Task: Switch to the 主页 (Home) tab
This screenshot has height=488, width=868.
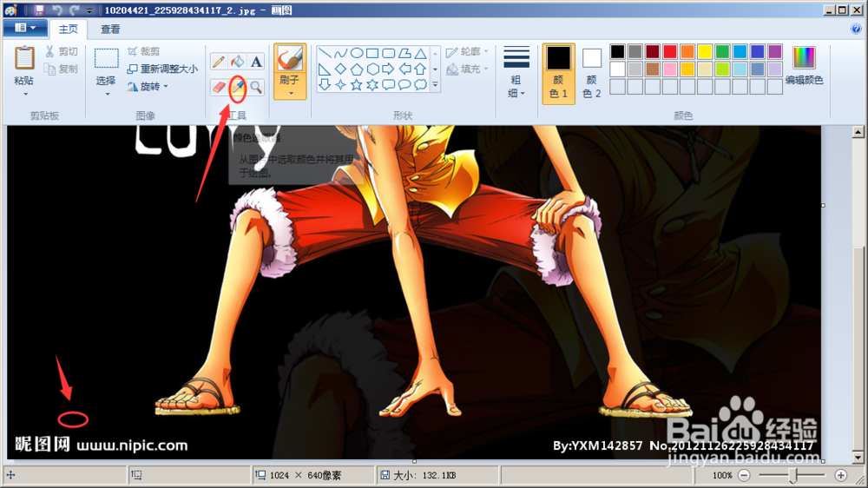Action: coord(68,29)
